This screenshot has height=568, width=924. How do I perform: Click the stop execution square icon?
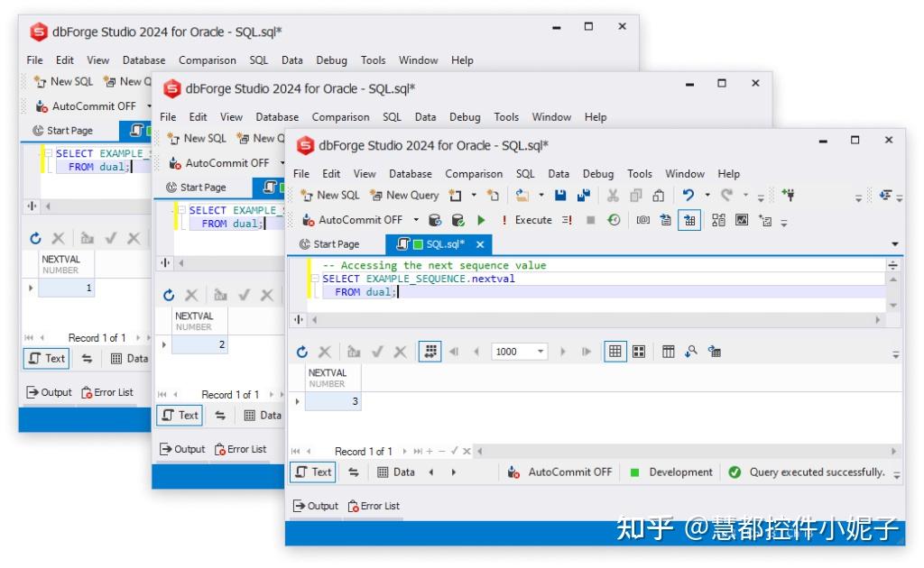(590, 220)
